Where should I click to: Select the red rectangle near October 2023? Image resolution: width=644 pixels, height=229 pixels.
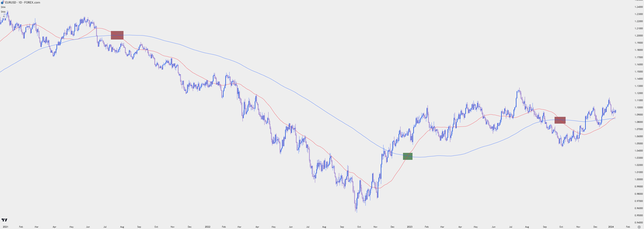(560, 120)
